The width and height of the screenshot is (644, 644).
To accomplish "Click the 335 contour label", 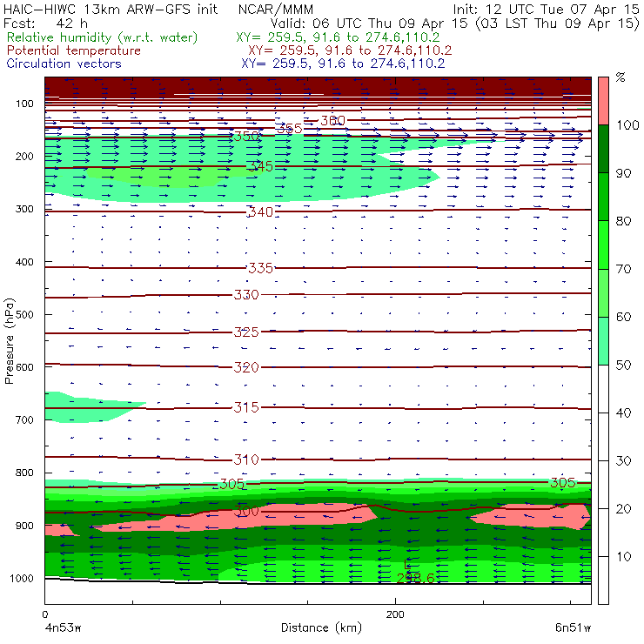I will pos(261,268).
